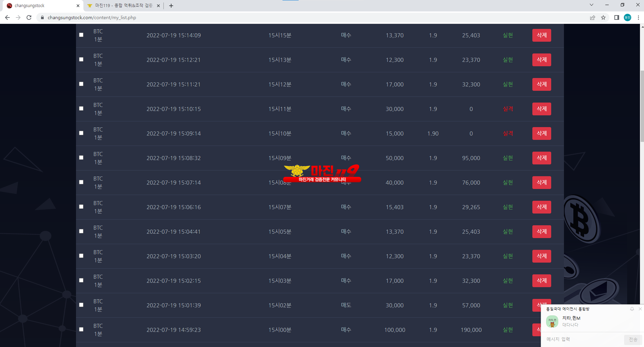The width and height of the screenshot is (644, 347).
Task: Close the changsungstock tab
Action: (x=78, y=6)
